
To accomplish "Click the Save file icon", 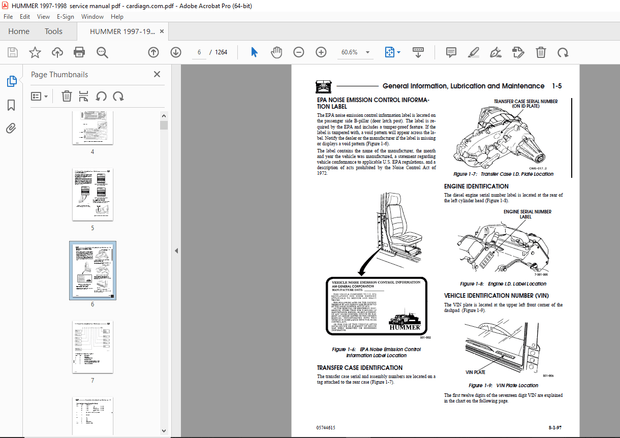I will (x=13, y=52).
